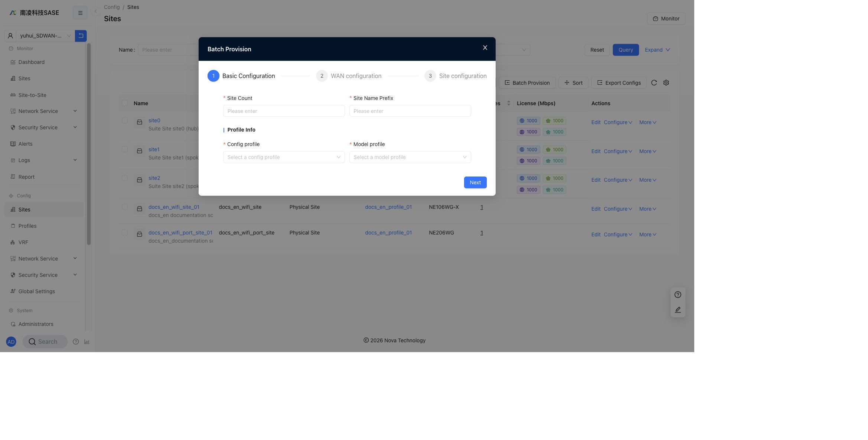Open the Model profile dropdown
This screenshot has width=868, height=440.
pyautogui.click(x=410, y=157)
